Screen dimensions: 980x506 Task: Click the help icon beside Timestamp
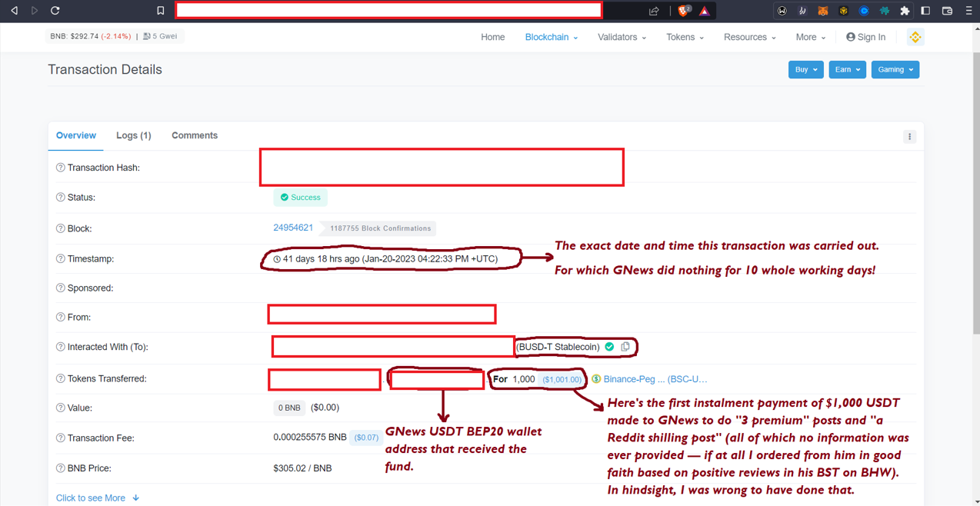click(60, 259)
